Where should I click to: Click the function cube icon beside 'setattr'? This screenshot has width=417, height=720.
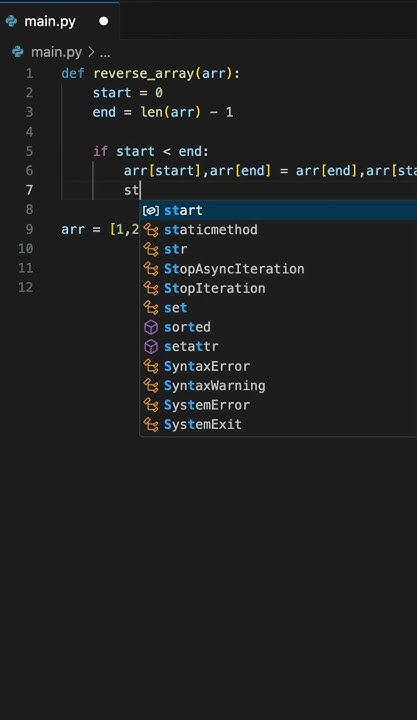pos(151,347)
